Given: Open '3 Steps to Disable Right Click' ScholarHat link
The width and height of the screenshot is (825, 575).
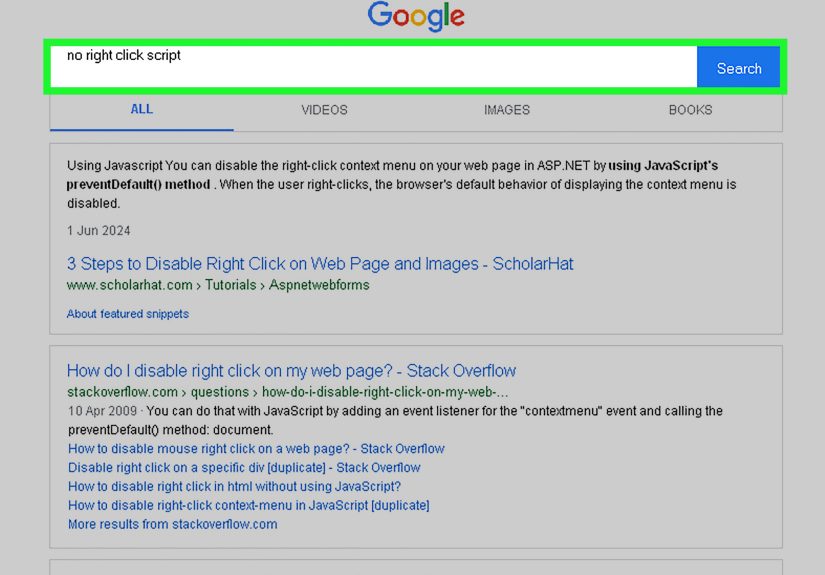Looking at the screenshot, I should [x=320, y=264].
